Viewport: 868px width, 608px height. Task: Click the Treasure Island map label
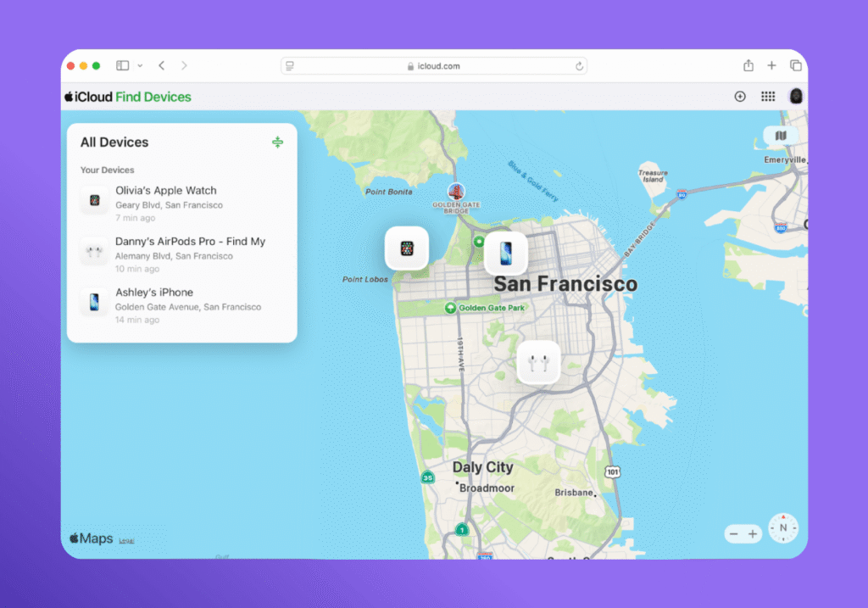point(653,176)
